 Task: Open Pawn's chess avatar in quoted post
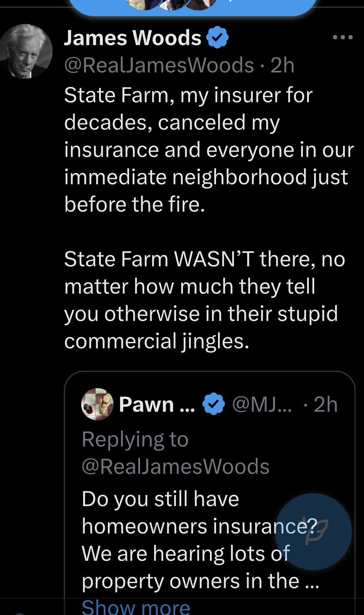pyautogui.click(x=97, y=404)
